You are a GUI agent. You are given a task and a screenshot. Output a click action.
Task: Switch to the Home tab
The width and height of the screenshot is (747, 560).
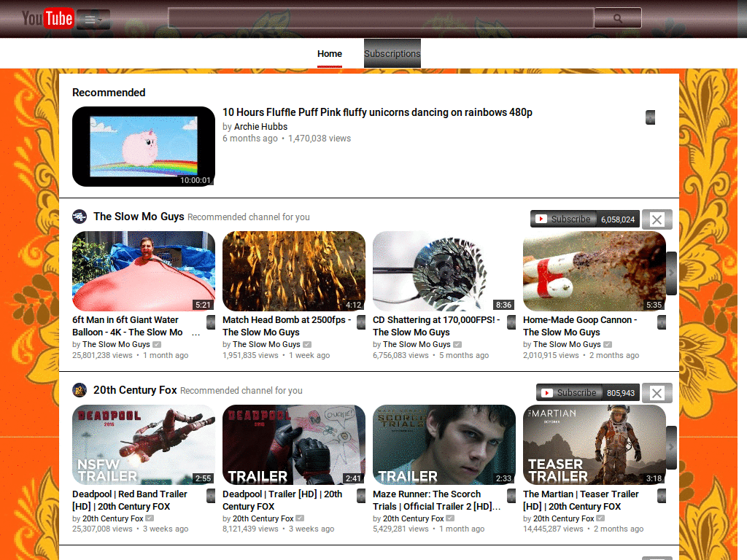click(x=330, y=54)
